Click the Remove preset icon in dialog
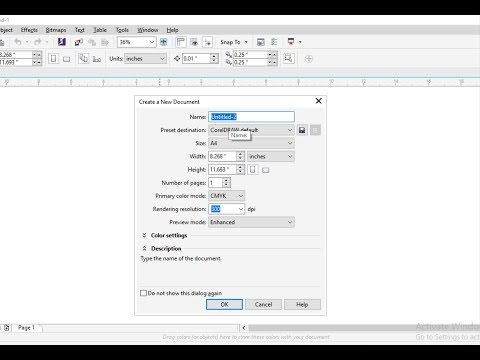 point(315,130)
